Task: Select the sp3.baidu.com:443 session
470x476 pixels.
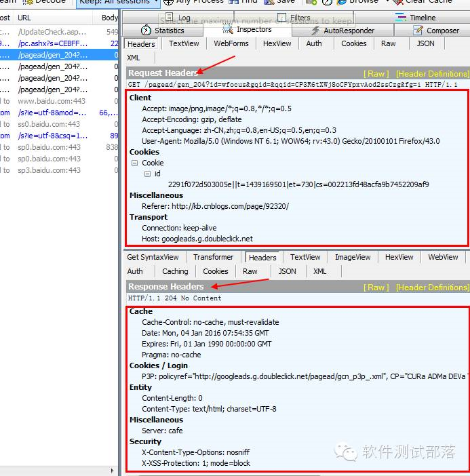Action: click(x=59, y=170)
